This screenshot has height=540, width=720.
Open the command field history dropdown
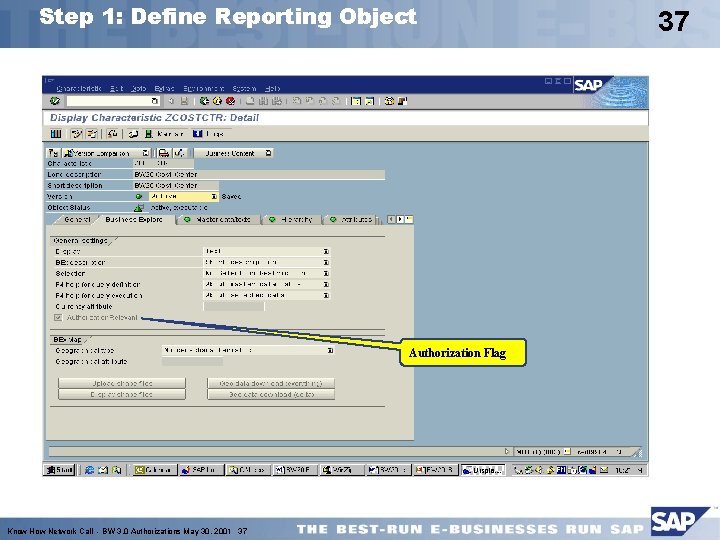pos(155,101)
